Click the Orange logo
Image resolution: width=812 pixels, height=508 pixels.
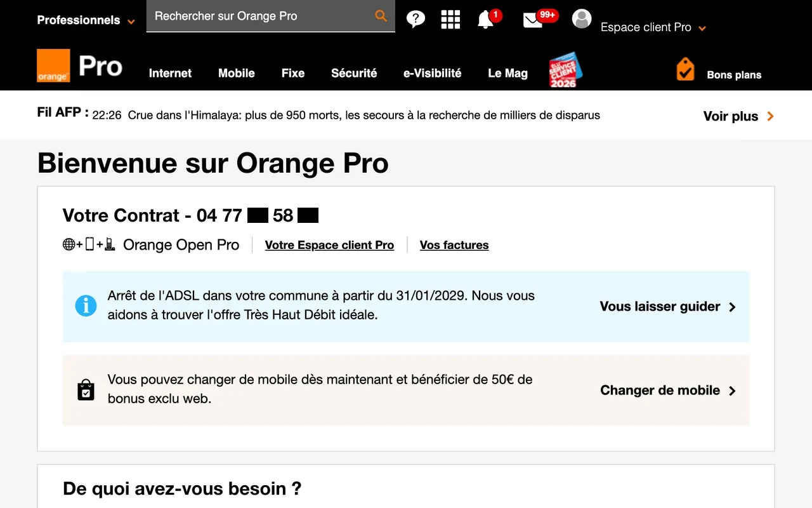53,65
